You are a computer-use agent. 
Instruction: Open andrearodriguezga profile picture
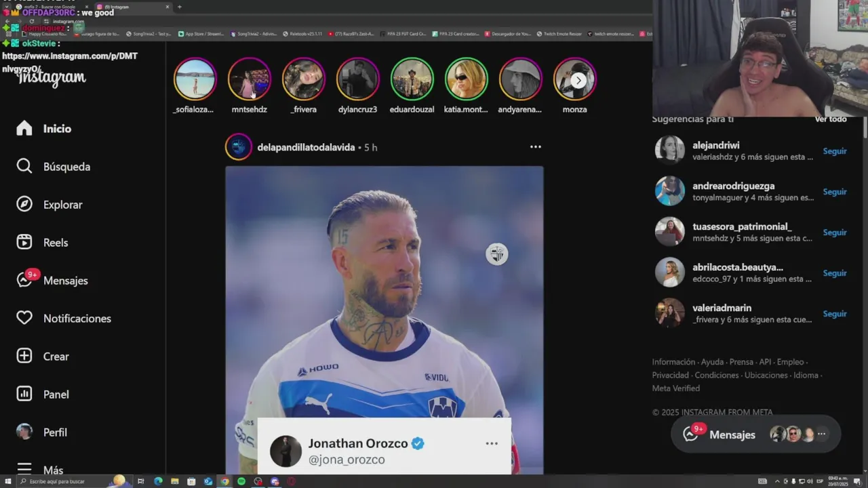(669, 191)
